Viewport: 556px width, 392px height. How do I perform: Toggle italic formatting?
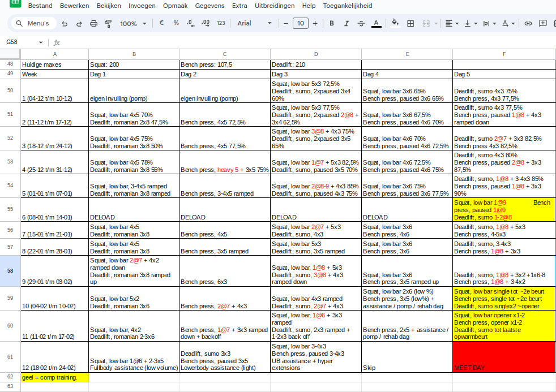(347, 24)
